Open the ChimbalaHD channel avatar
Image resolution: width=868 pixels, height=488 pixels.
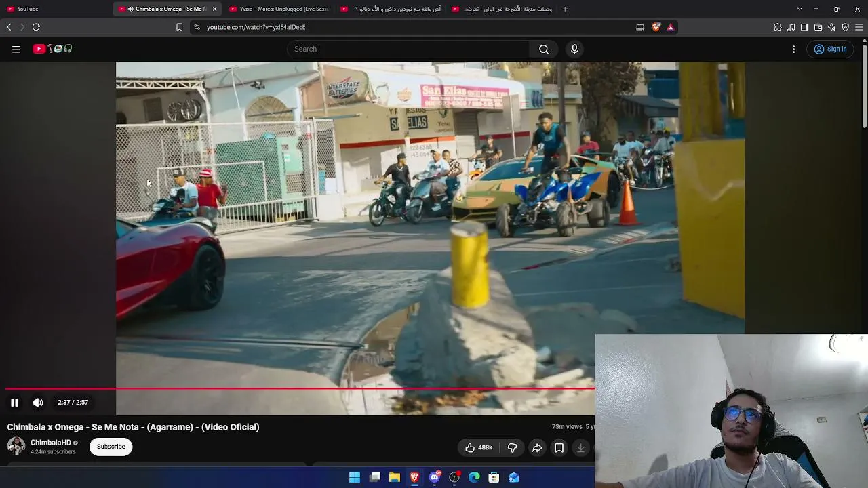tap(16, 447)
